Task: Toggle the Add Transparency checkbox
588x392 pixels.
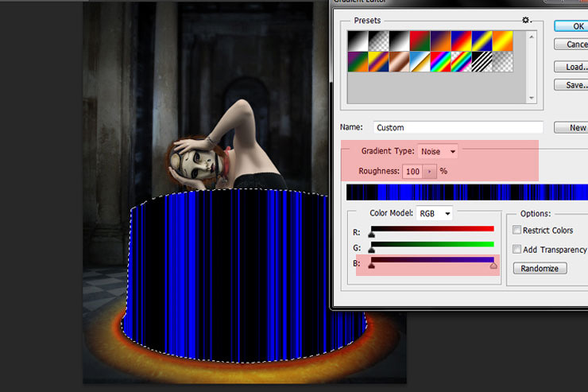Action: click(517, 250)
